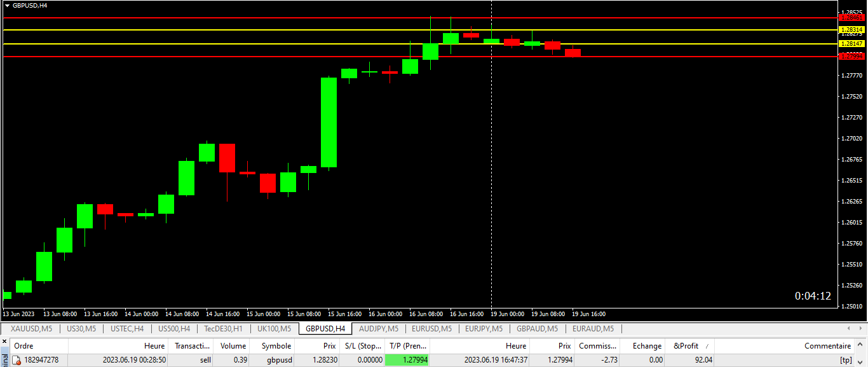Click the order icon beside 182947278
Image resolution: width=868 pixels, height=367 pixels.
(x=17, y=360)
